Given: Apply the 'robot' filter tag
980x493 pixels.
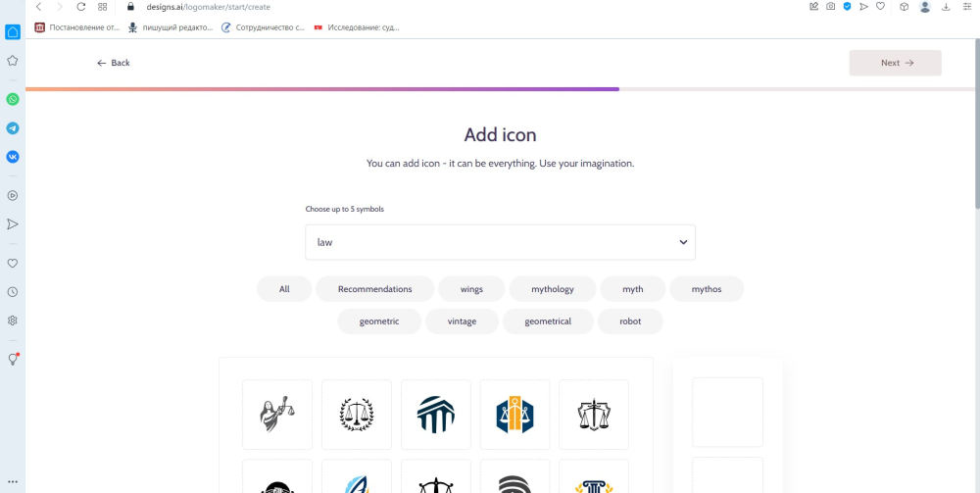Looking at the screenshot, I should tap(630, 321).
